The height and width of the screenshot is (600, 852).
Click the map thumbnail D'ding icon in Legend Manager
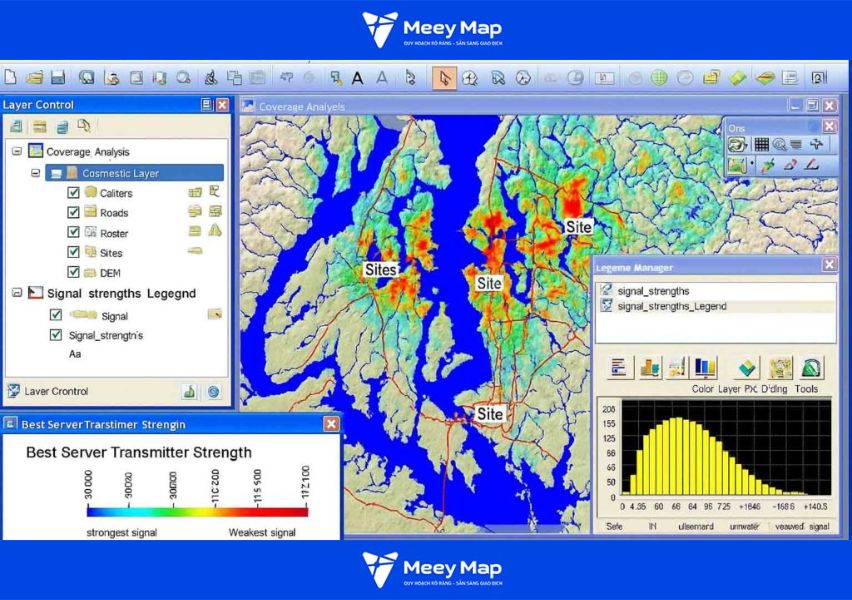[780, 368]
